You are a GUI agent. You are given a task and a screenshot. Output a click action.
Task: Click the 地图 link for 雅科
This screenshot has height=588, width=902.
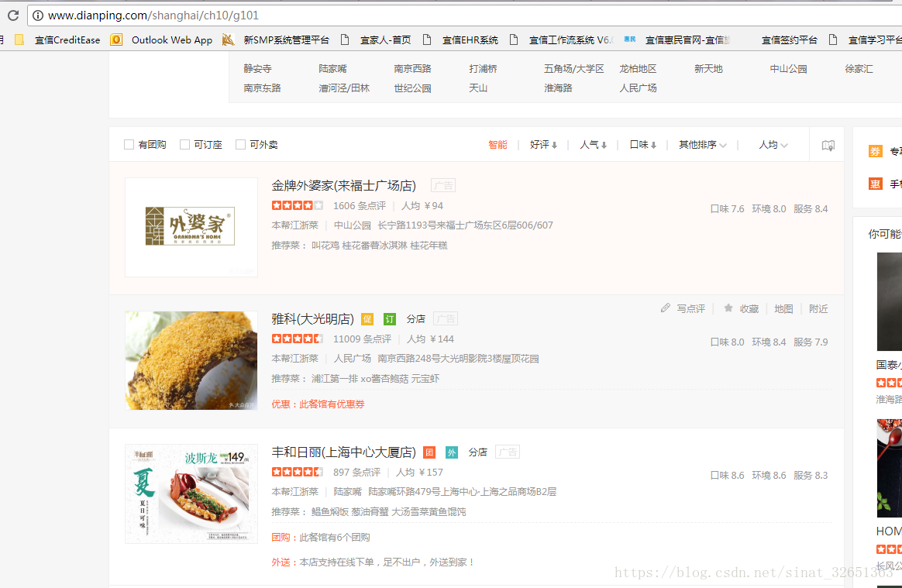click(x=783, y=309)
